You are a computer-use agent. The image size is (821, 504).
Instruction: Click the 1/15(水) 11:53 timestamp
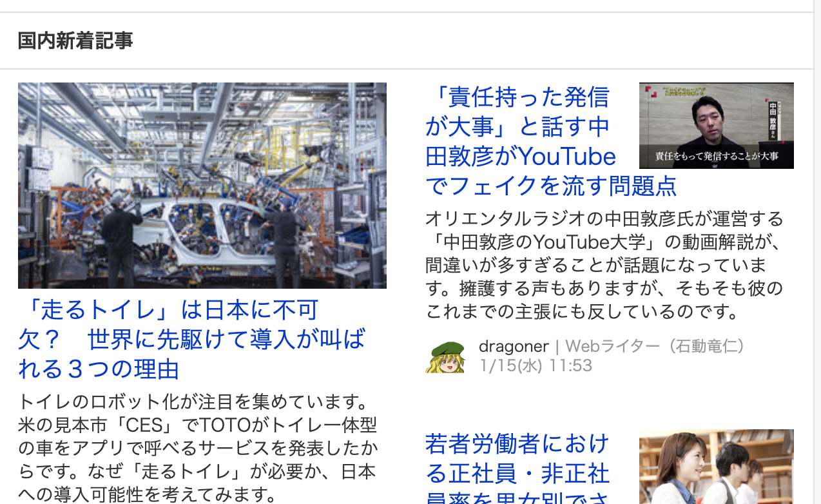coord(536,365)
